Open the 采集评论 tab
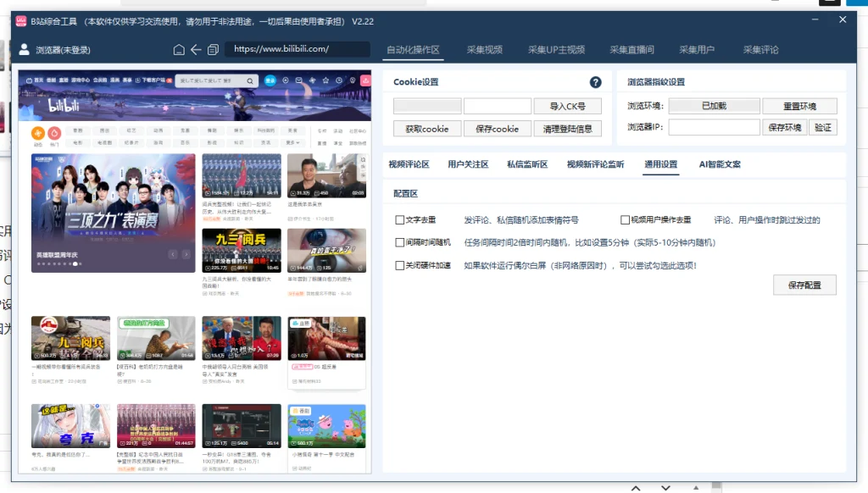868x493 pixels. [760, 50]
